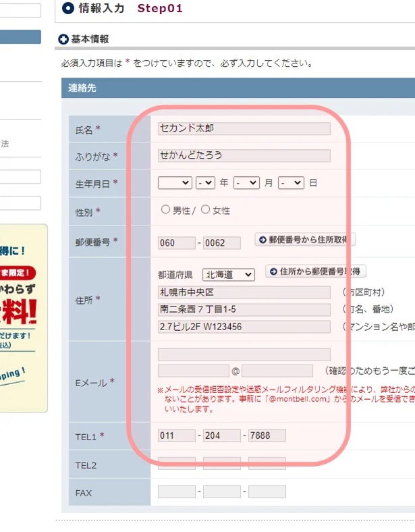Click the last FAX input field
The width and height of the screenshot is (415, 532).
pyautogui.click(x=267, y=491)
